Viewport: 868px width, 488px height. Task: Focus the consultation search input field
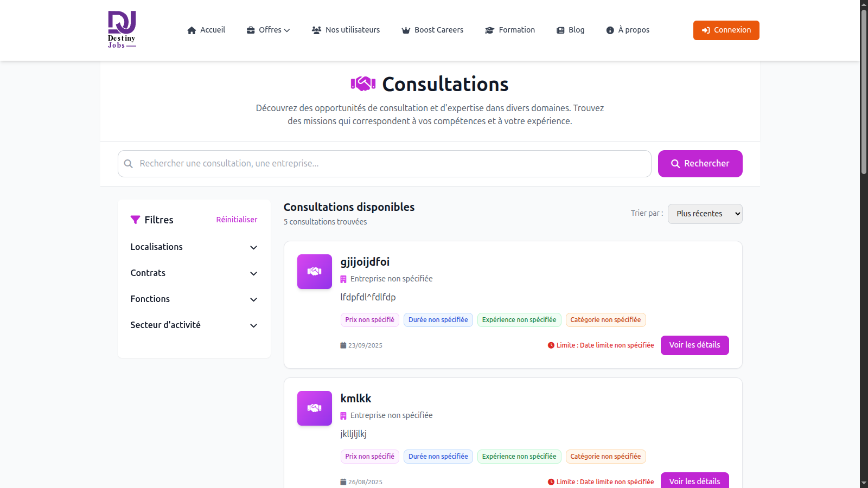tap(391, 164)
